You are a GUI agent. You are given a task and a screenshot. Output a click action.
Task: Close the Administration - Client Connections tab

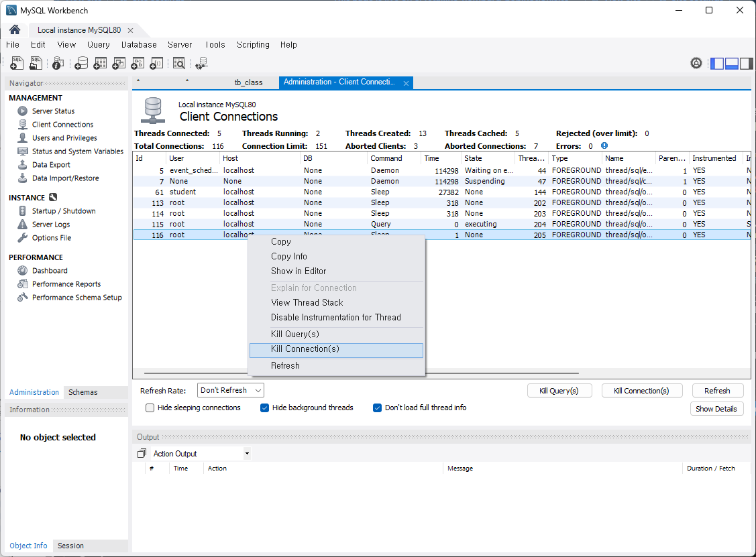[406, 83]
